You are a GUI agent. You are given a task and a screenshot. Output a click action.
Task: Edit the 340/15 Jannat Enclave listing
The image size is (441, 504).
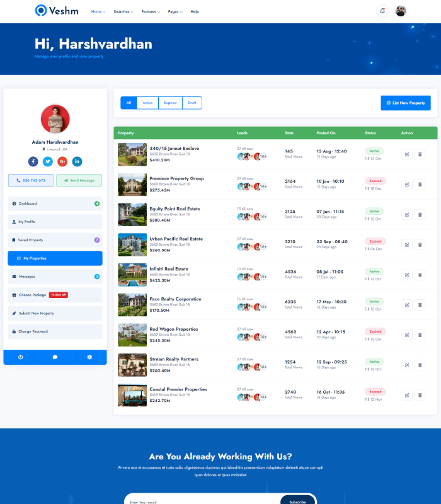(x=407, y=154)
